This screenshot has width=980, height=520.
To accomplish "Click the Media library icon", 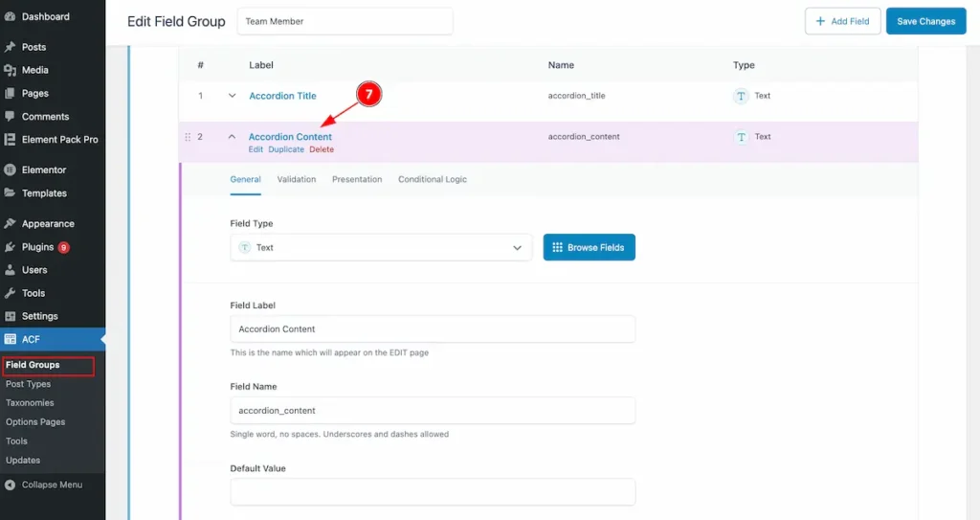I will tap(10, 70).
